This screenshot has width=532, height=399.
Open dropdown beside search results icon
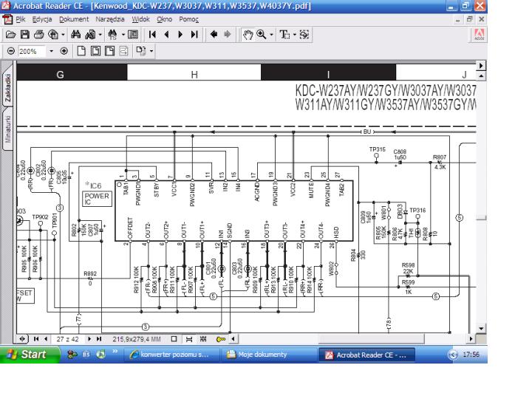point(123,35)
